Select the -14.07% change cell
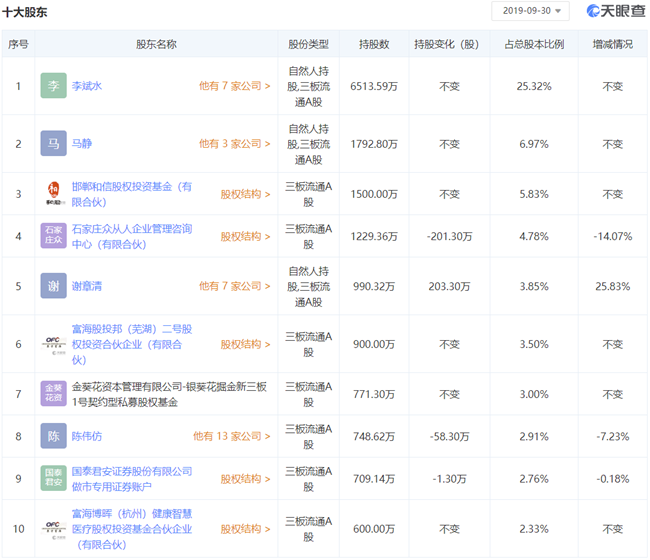Viewport: 650px width, 560px height. (613, 236)
